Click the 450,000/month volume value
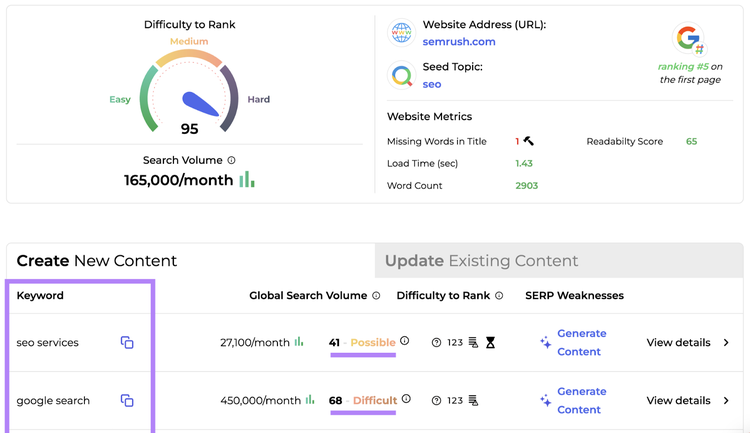This screenshot has width=750, height=433. (261, 400)
